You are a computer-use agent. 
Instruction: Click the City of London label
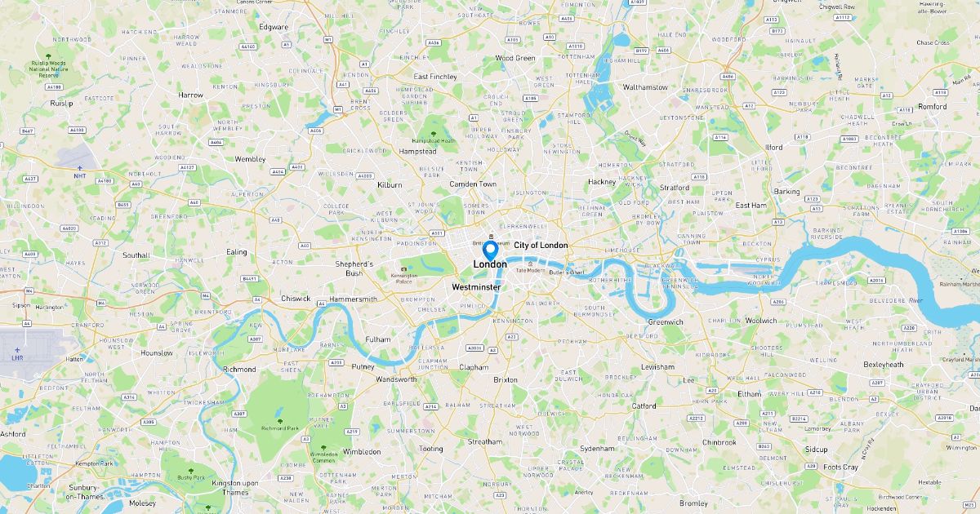pyautogui.click(x=541, y=245)
